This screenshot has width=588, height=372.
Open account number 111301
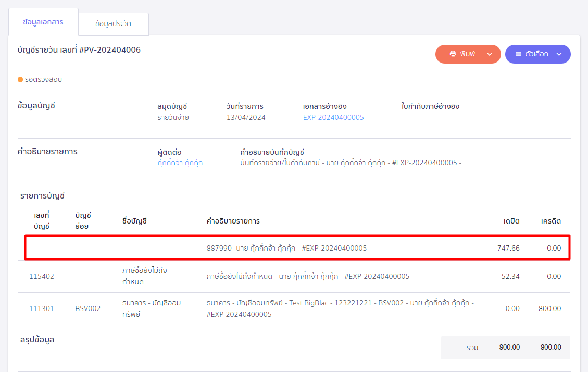tap(42, 308)
